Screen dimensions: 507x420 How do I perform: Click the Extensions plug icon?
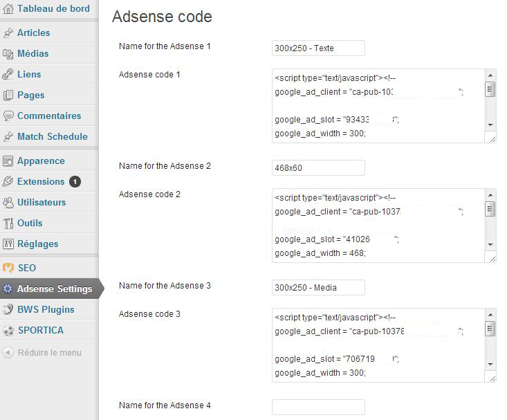click(x=8, y=181)
